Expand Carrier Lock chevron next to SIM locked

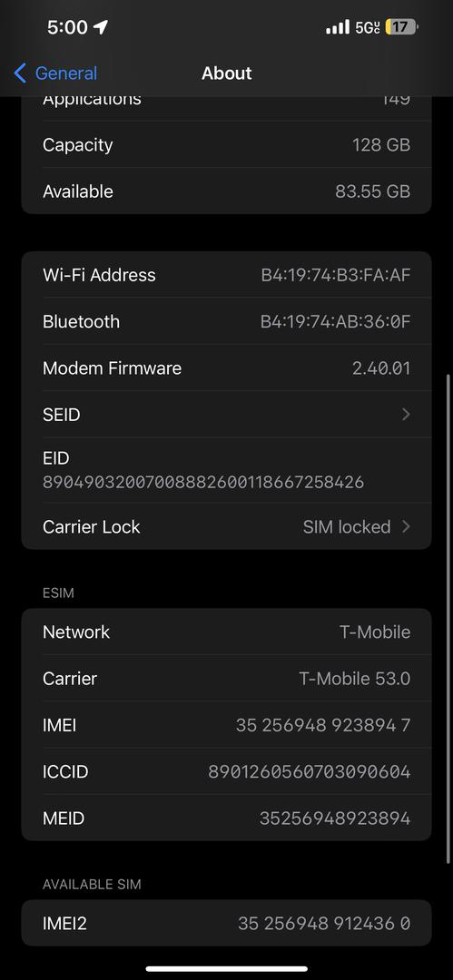pyautogui.click(x=406, y=527)
